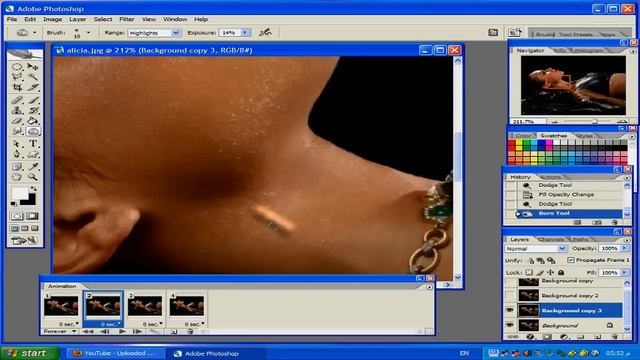The image size is (640, 360).
Task: Toggle lock transparent pixels
Action: (x=529, y=272)
